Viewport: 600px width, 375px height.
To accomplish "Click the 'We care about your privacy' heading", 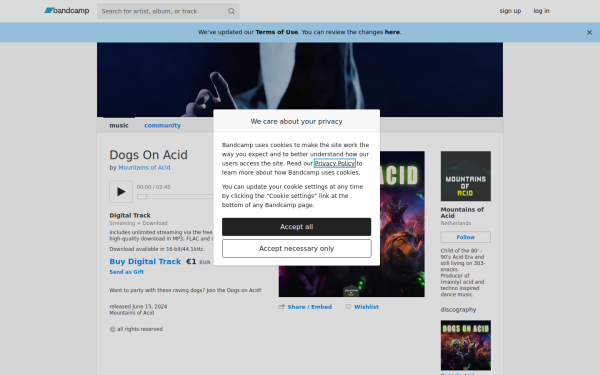I will pyautogui.click(x=297, y=121).
